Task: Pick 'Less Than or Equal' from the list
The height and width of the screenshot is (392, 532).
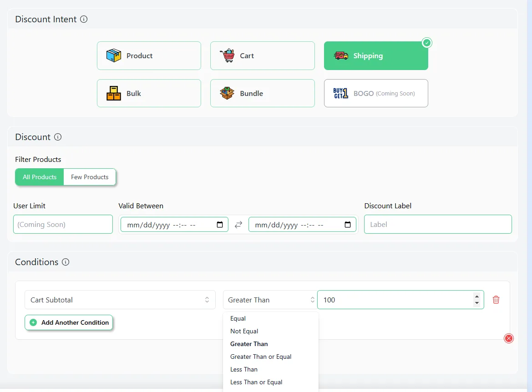Action: pyautogui.click(x=256, y=382)
